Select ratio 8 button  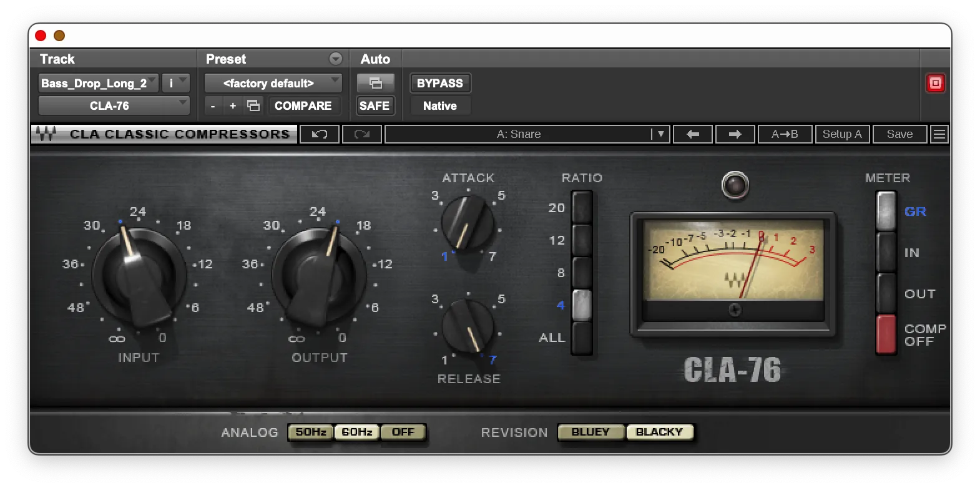[x=582, y=272]
